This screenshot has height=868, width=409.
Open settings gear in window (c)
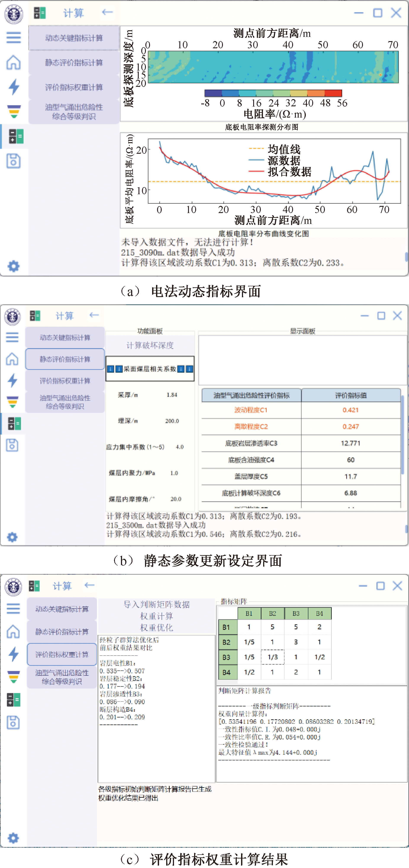[x=13, y=838]
